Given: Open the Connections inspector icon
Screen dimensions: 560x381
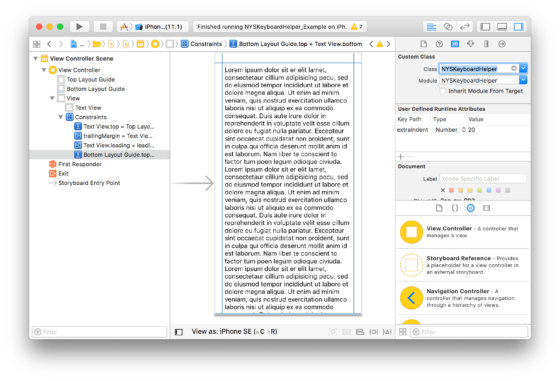Looking at the screenshot, I should (502, 44).
